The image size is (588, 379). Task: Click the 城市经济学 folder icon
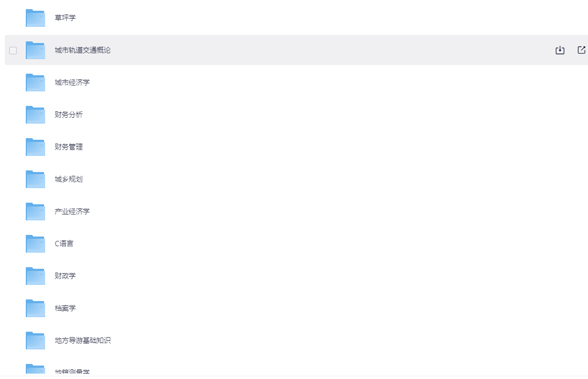[x=35, y=82]
